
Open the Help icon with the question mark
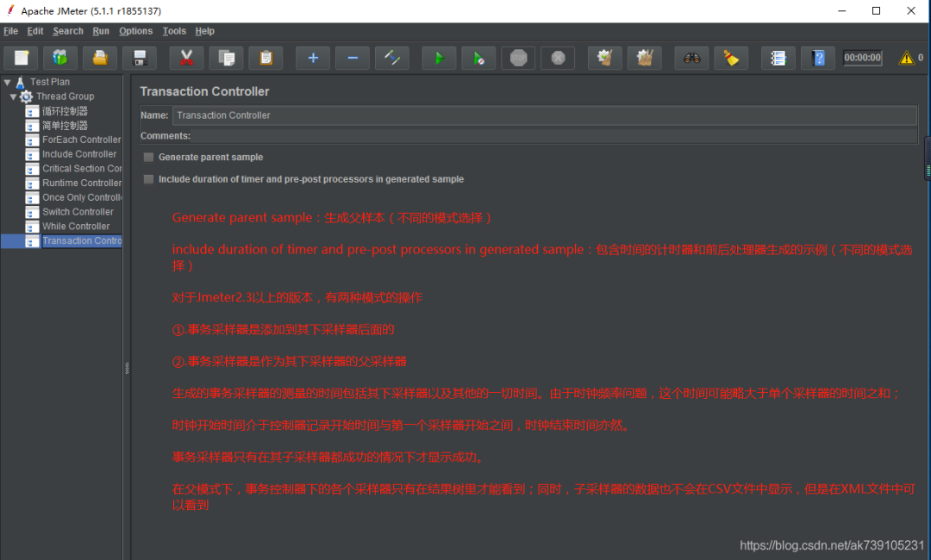pyautogui.click(x=818, y=58)
